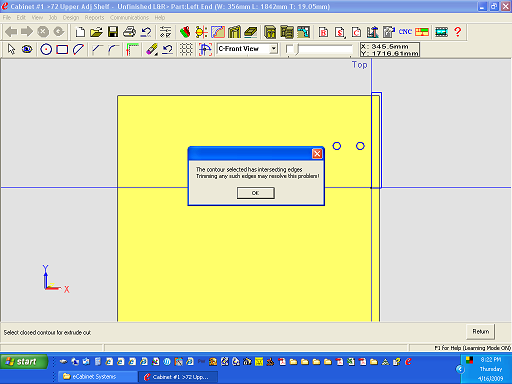This screenshot has height=384, width=512.
Task: Open the multi-cabinet assembly icon
Action: [287, 32]
